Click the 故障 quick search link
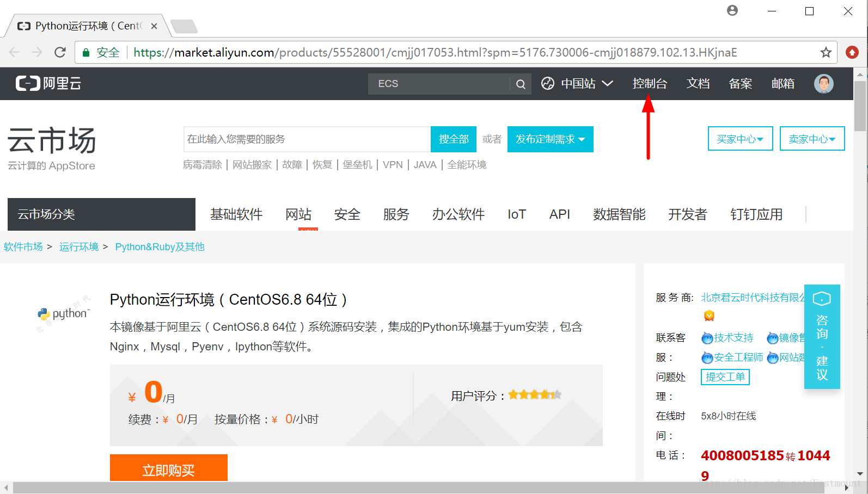Viewport: 868px width, 494px height. 292,165
